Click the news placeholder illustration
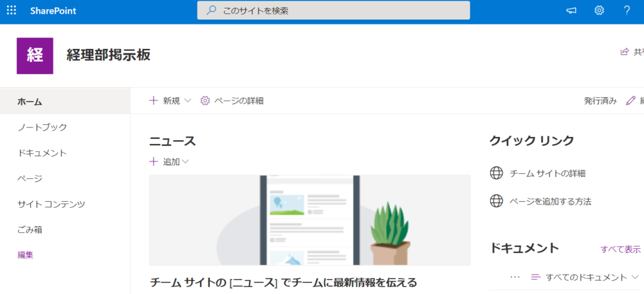644x294 pixels. pyautogui.click(x=309, y=220)
